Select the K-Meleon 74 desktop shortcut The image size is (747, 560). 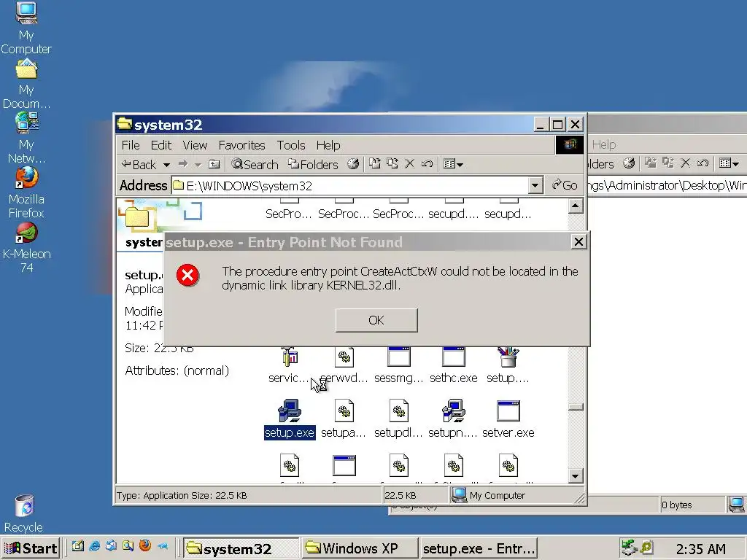(26, 248)
